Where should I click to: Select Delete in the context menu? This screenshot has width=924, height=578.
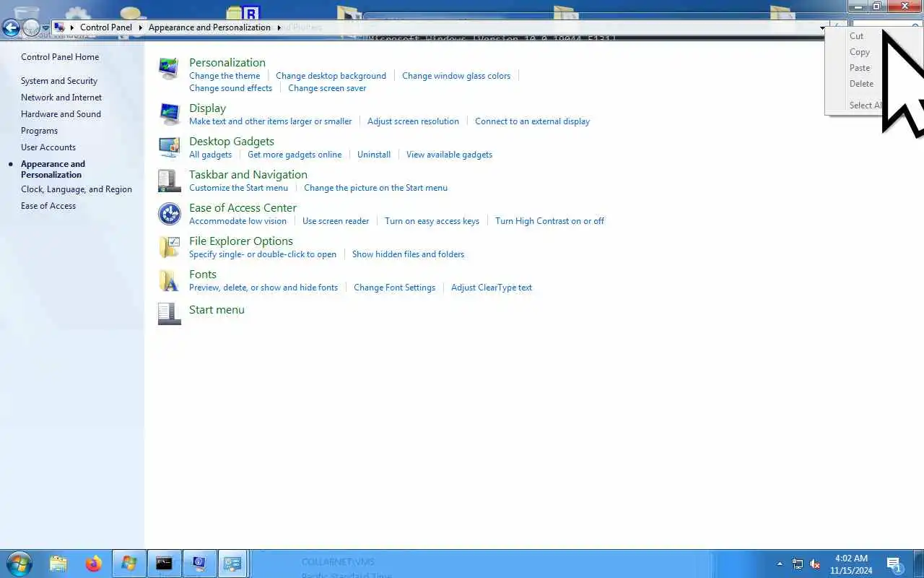pyautogui.click(x=861, y=84)
